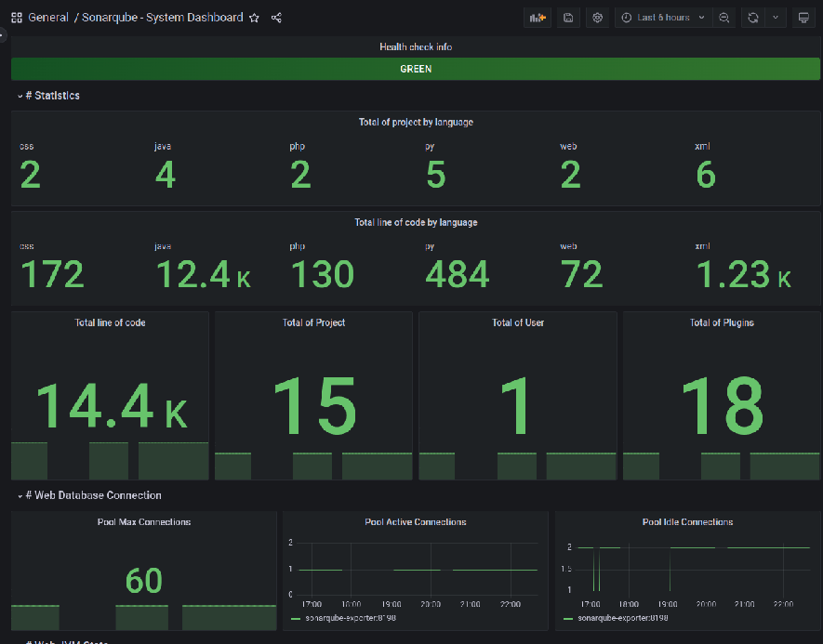
Task: Open the Total of Project panel title menu
Action: point(313,322)
